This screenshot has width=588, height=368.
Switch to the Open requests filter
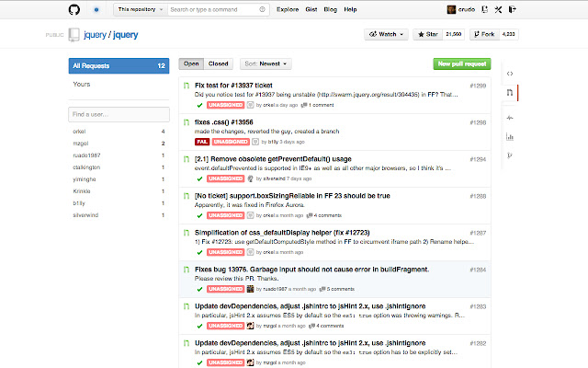(191, 64)
